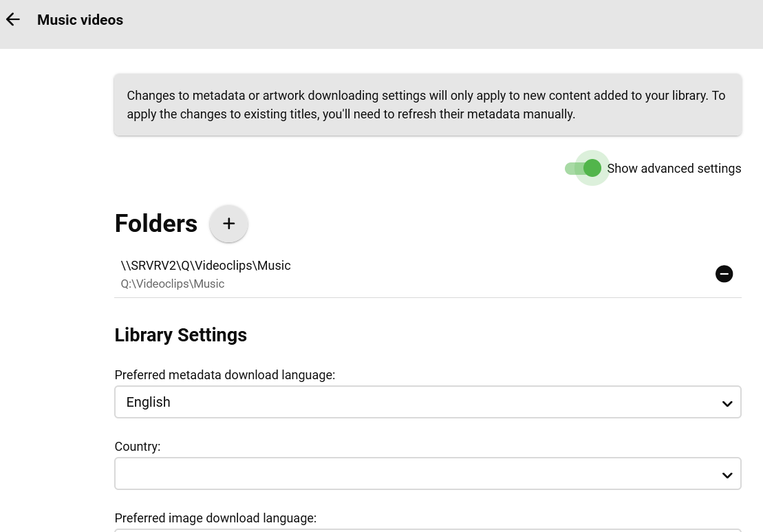This screenshot has height=532, width=763.
Task: Open the empty Country combo box
Action: click(427, 474)
